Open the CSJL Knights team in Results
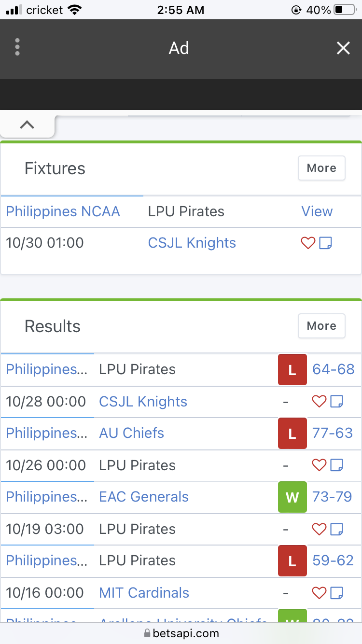Viewport: 362px width, 644px height. 143,402
